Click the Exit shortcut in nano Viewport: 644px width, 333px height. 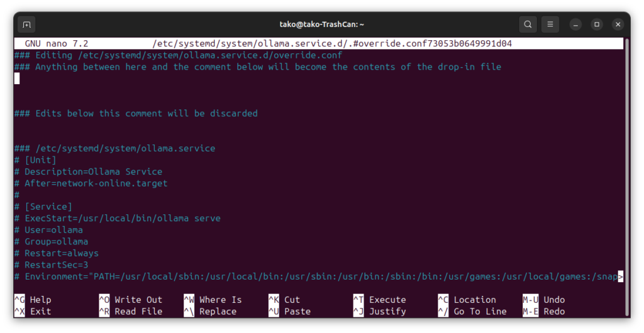coord(40,312)
